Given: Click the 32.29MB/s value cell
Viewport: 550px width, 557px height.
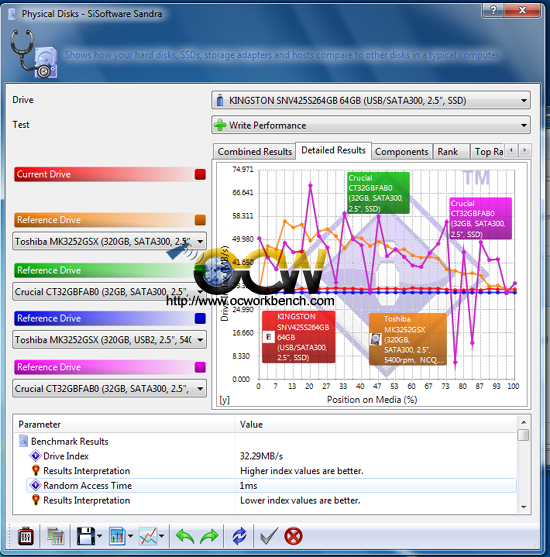Looking at the screenshot, I should coord(261,456).
